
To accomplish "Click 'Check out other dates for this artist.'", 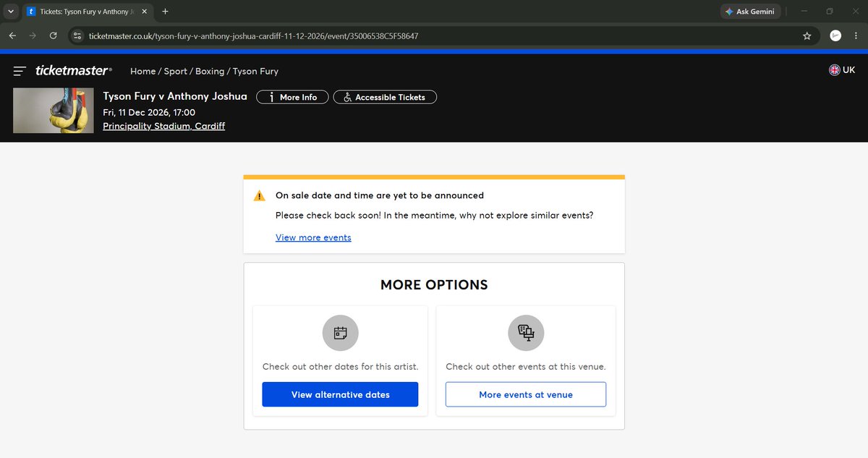I will (340, 367).
